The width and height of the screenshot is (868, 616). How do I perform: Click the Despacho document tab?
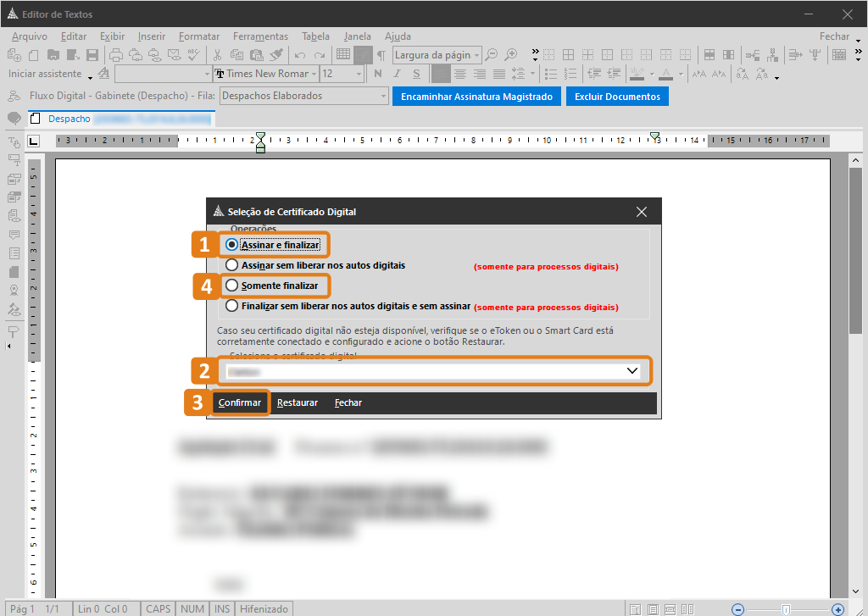70,119
